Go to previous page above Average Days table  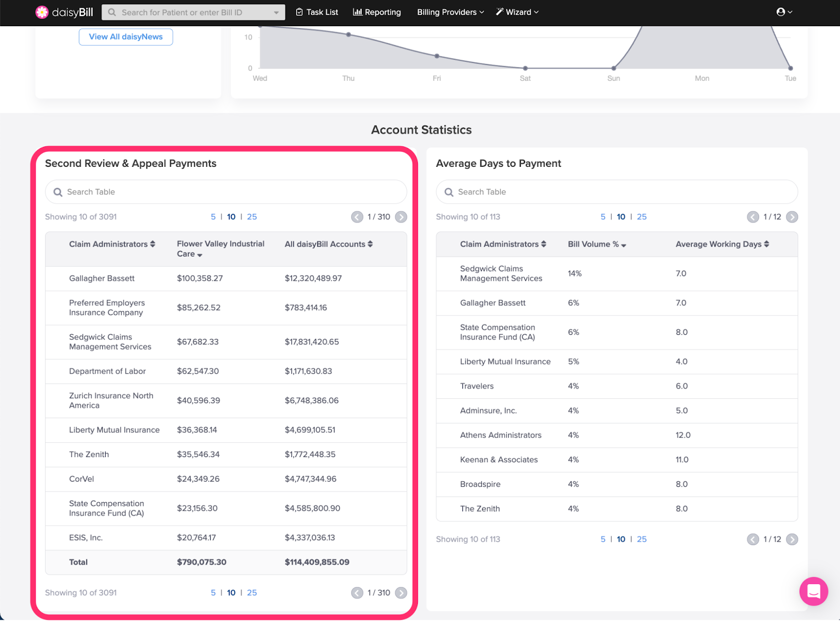coord(753,217)
